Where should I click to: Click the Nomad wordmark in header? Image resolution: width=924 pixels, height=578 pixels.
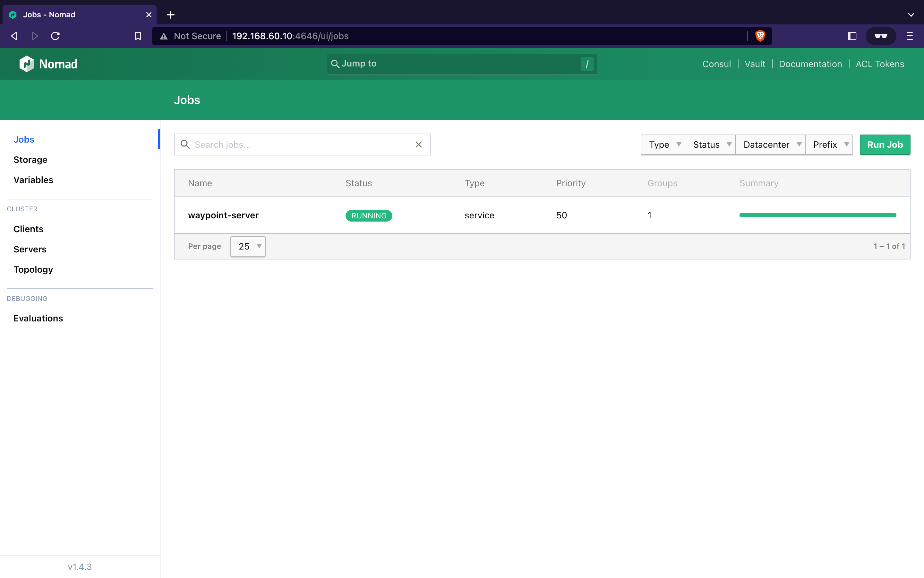point(58,64)
